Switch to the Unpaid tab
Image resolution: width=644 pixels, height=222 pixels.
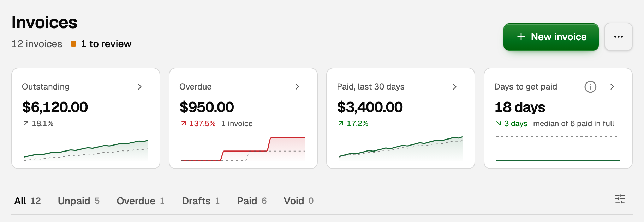click(79, 201)
